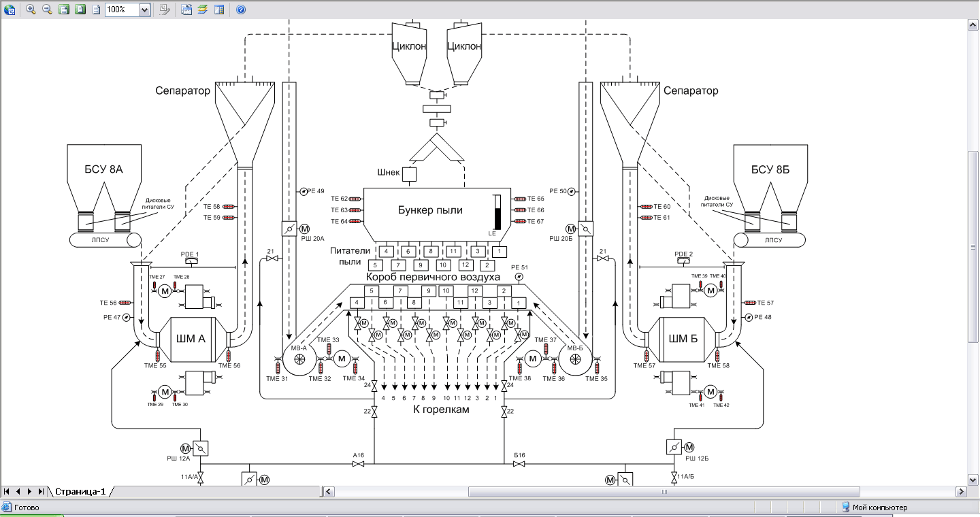Image resolution: width=980 pixels, height=517 pixels.
Task: Click the horizontal scrollbar left arrow
Action: pyautogui.click(x=329, y=491)
